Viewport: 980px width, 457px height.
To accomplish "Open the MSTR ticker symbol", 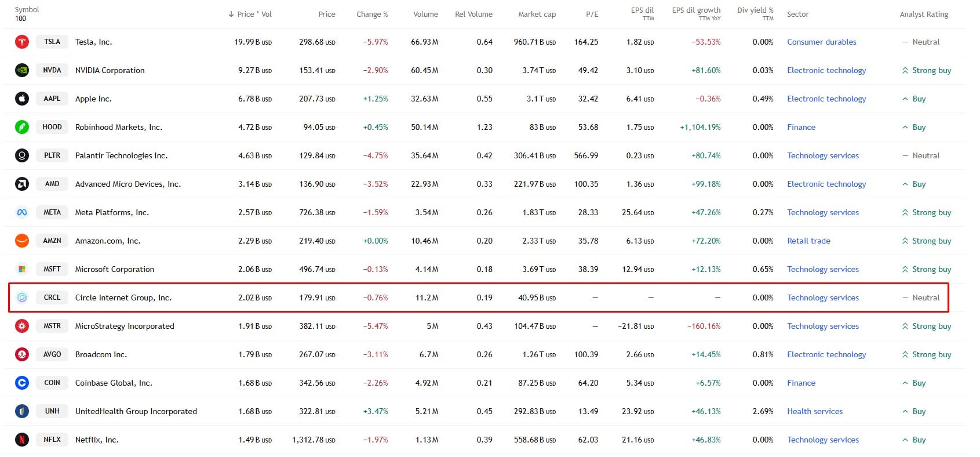I will tap(52, 326).
